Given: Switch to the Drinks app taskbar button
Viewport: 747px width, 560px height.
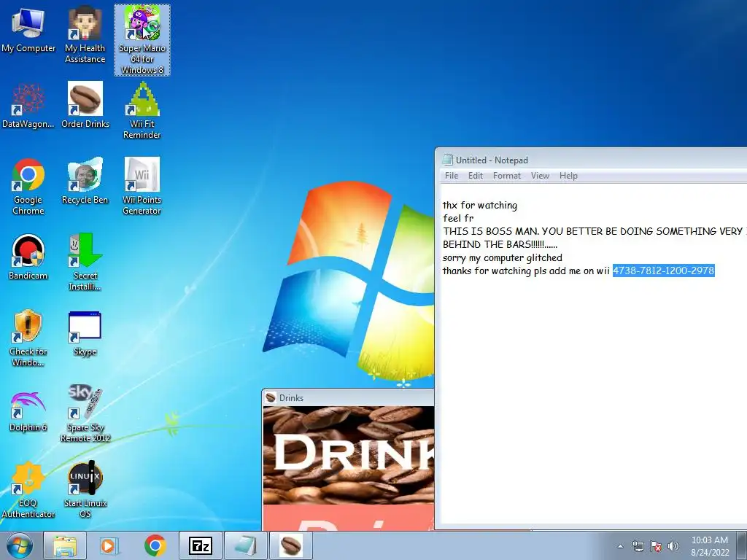Looking at the screenshot, I should pos(290,545).
